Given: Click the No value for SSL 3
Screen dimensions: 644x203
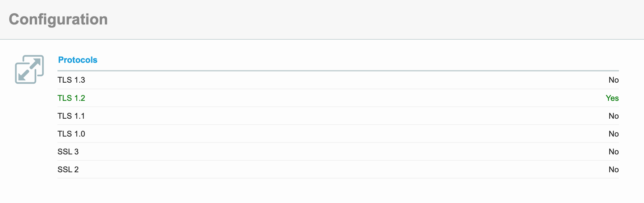Looking at the screenshot, I should [614, 152].
